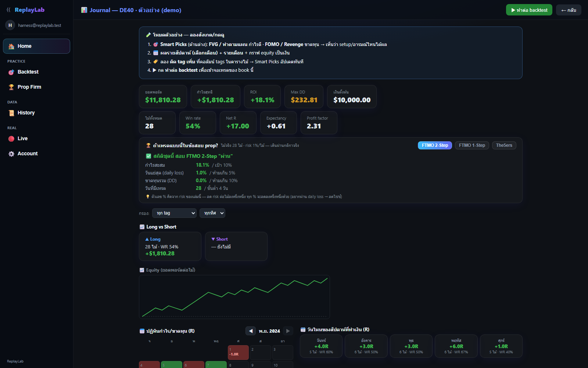Click the Short down-triangle icon
The width and height of the screenshot is (588, 368).
point(213,239)
